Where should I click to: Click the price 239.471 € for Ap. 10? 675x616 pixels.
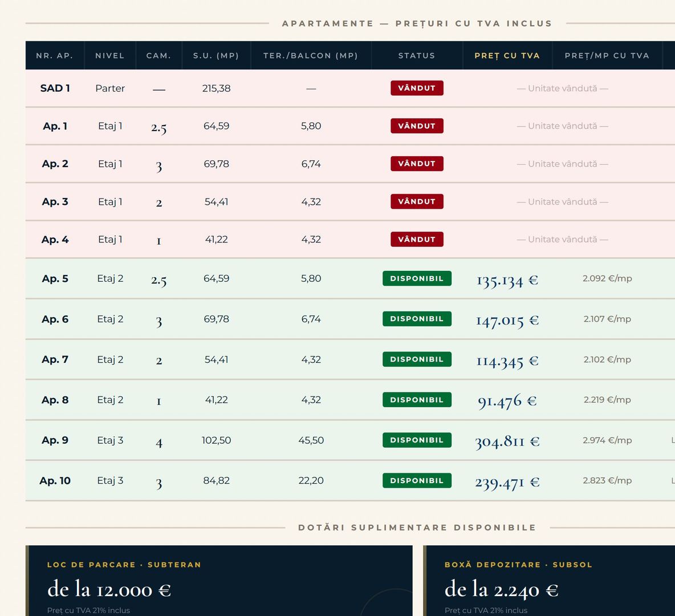click(507, 483)
